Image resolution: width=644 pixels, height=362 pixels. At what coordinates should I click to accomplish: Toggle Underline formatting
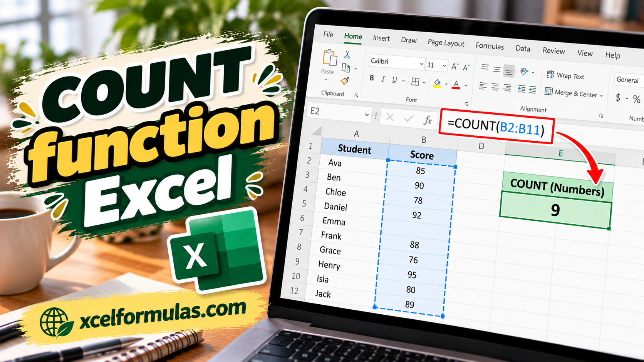coord(394,80)
